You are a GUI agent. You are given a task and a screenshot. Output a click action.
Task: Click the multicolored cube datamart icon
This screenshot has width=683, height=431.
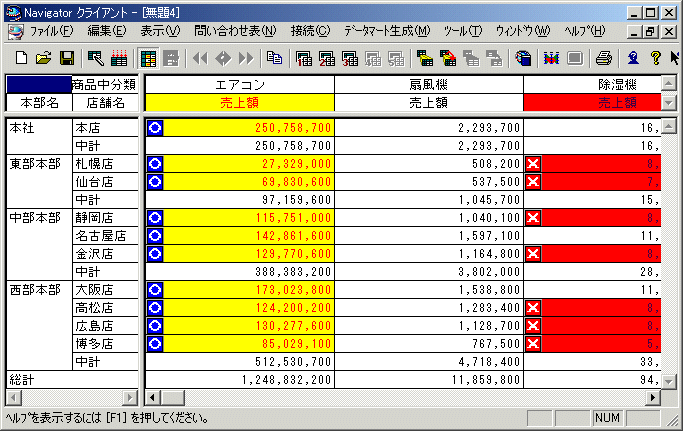(523, 58)
